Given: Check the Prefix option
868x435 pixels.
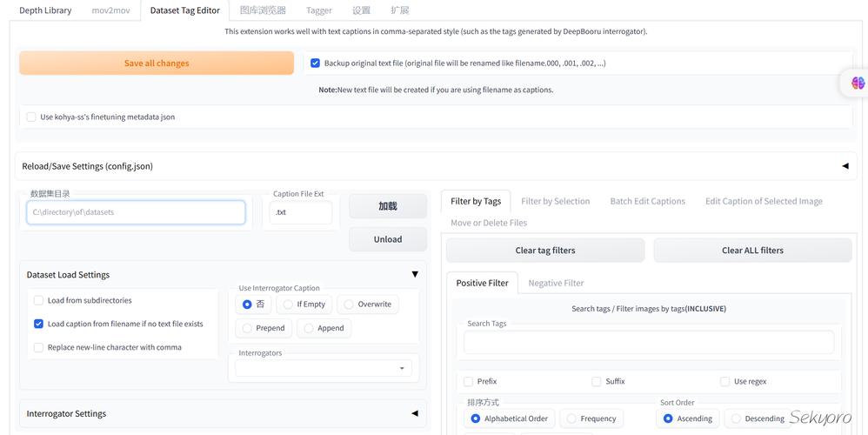Looking at the screenshot, I should click(468, 381).
